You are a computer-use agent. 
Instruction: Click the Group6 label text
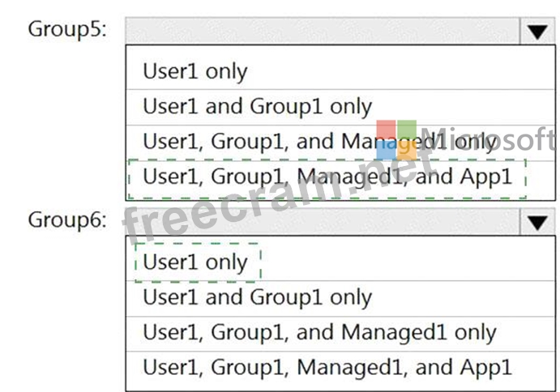(67, 219)
